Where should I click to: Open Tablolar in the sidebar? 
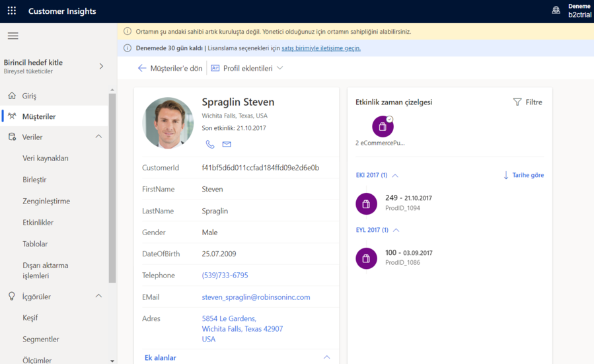[x=35, y=244]
